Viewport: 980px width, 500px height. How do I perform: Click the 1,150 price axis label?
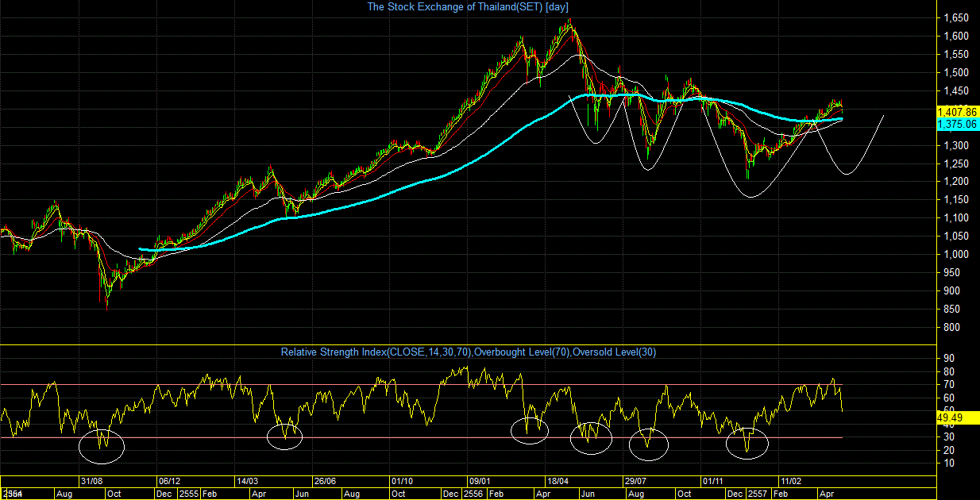pos(955,200)
